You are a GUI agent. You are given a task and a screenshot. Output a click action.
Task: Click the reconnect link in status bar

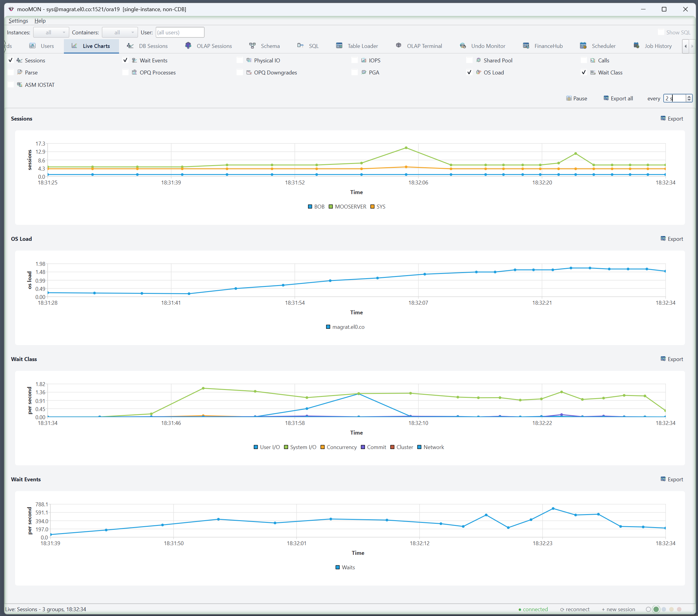click(x=575, y=609)
